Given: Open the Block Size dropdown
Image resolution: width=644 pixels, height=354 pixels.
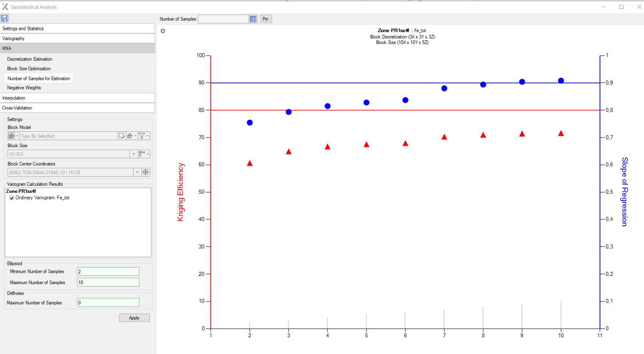Looking at the screenshot, I should 134,154.
